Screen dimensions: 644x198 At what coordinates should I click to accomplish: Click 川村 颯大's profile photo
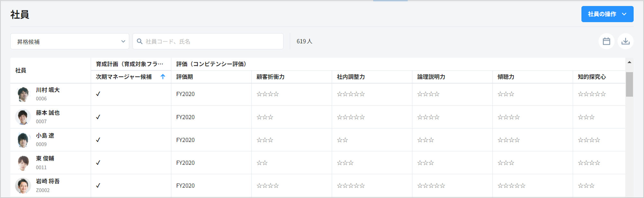(x=23, y=94)
